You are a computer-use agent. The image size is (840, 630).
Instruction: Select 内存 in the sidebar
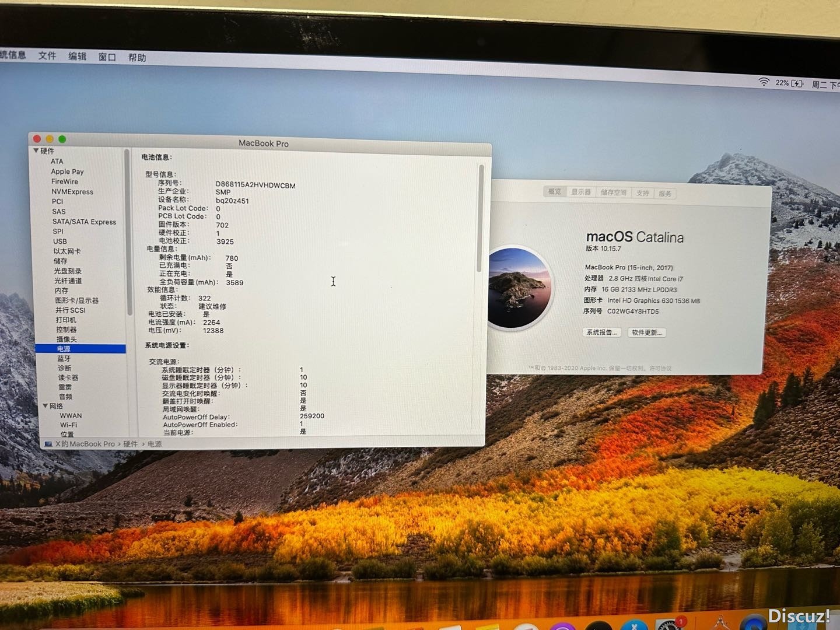coord(61,290)
